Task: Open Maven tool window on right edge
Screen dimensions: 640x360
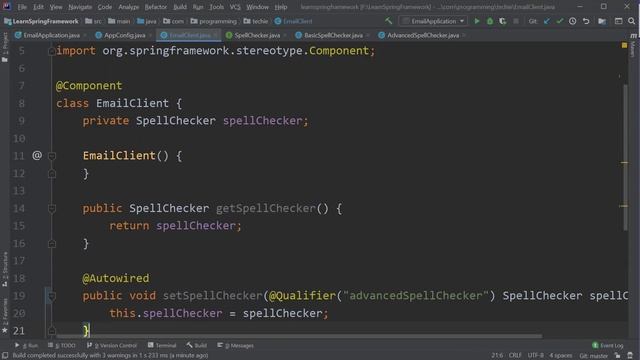Action: pos(633,45)
